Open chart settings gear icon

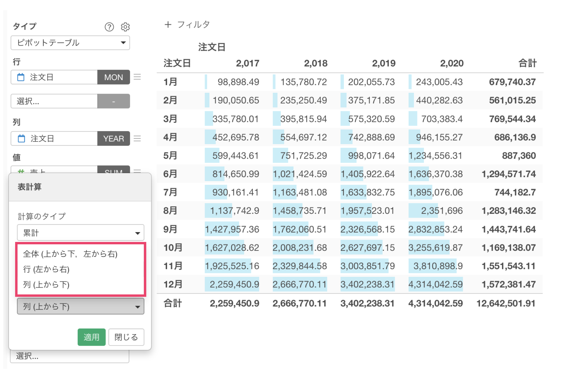[x=125, y=27]
